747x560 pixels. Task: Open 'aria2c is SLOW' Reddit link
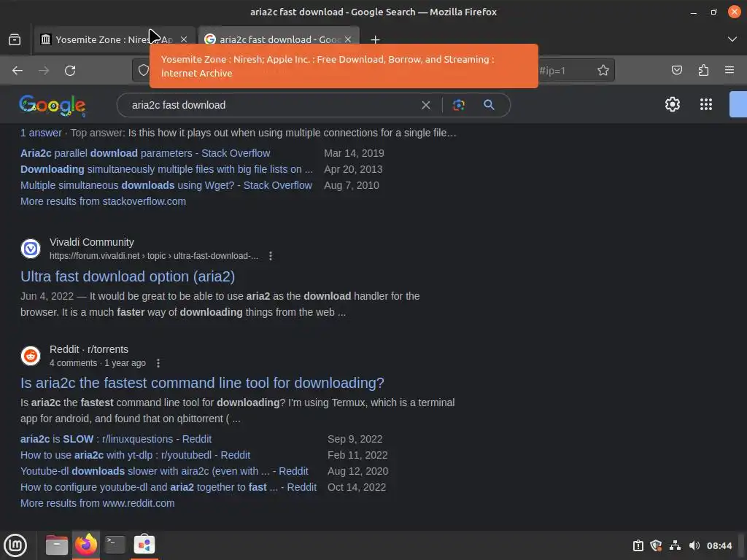pos(116,439)
